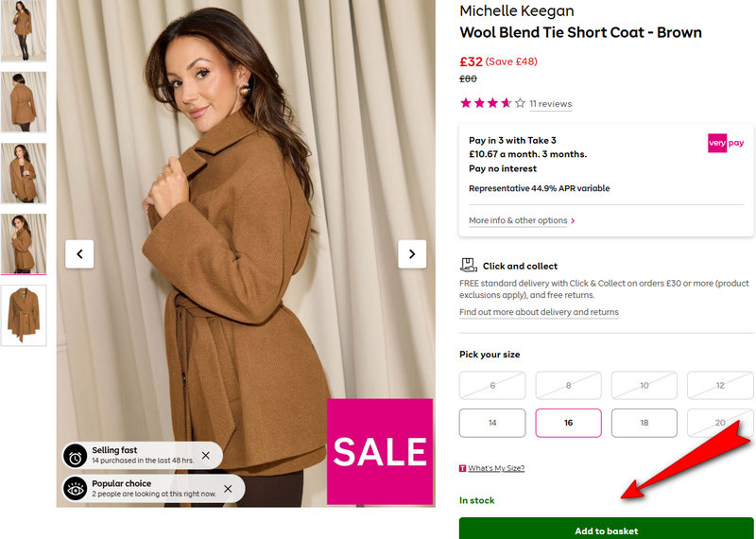756x539 pixels.
Task: Select size 14
Action: [492, 423]
